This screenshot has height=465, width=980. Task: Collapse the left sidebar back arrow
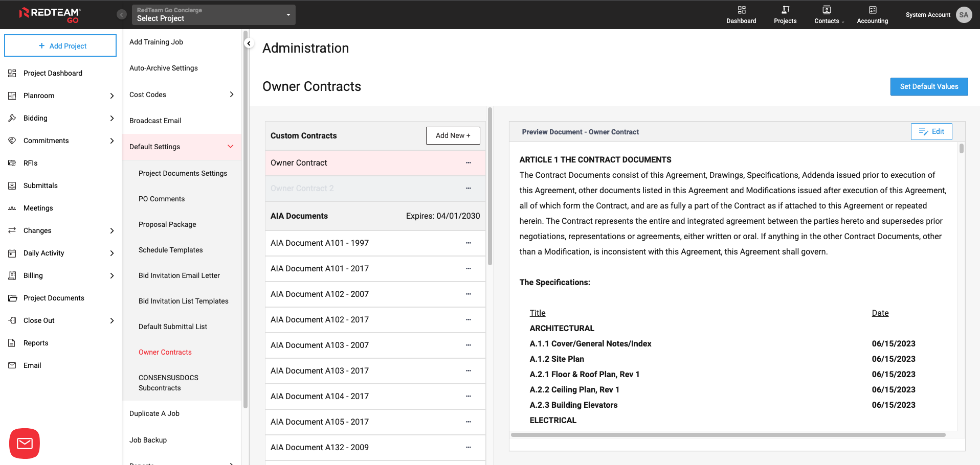pyautogui.click(x=121, y=14)
